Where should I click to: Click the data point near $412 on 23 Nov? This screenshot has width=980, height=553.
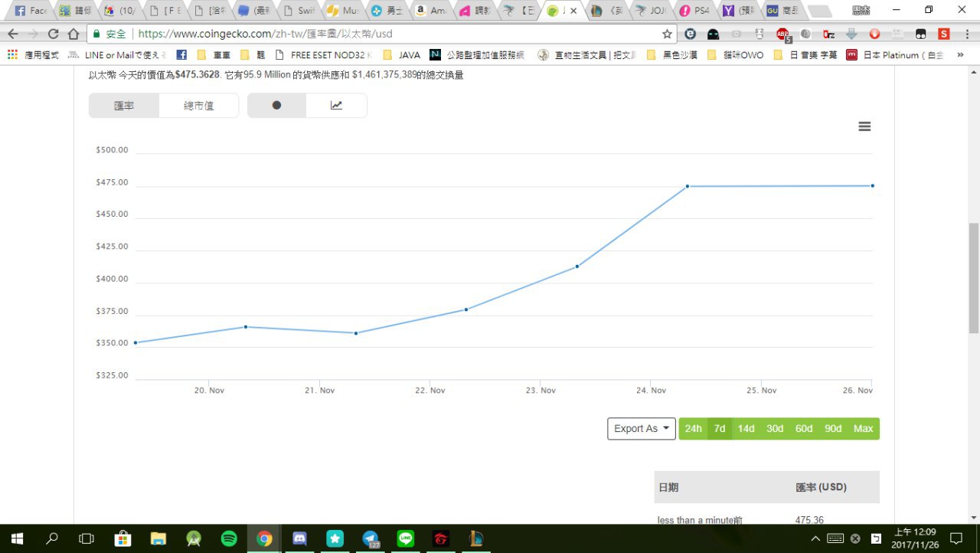577,267
